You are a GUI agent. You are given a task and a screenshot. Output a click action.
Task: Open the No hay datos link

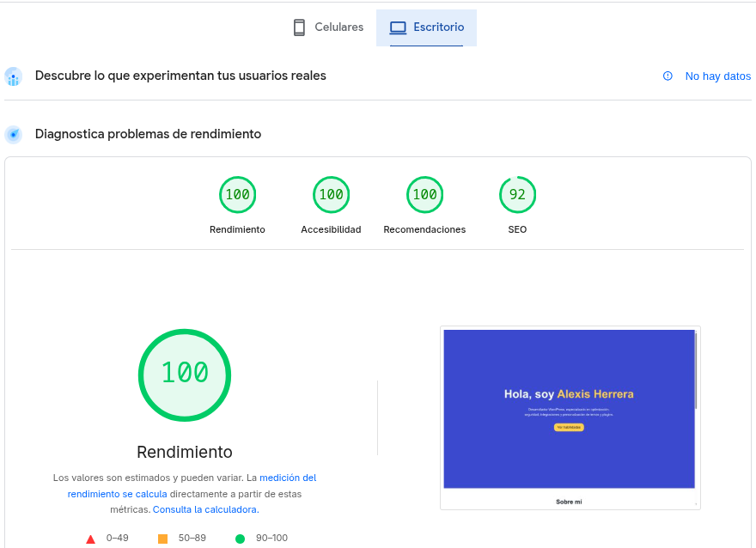tap(717, 76)
